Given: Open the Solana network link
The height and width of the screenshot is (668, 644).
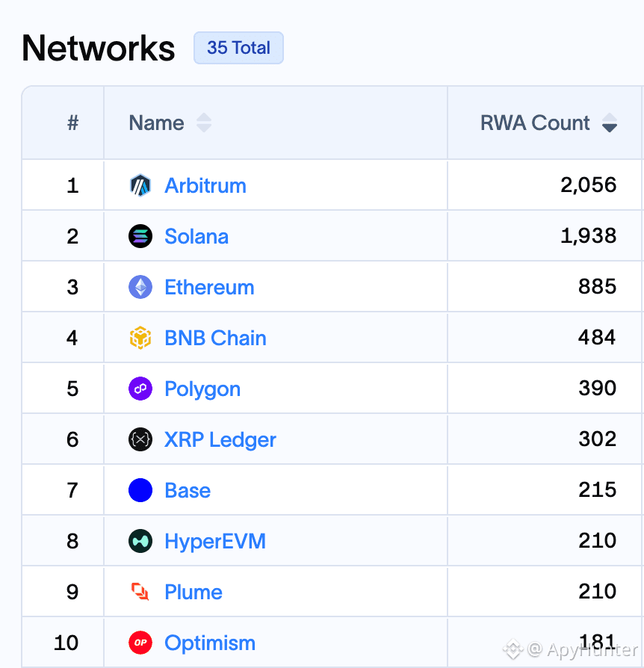Looking at the screenshot, I should click(196, 236).
